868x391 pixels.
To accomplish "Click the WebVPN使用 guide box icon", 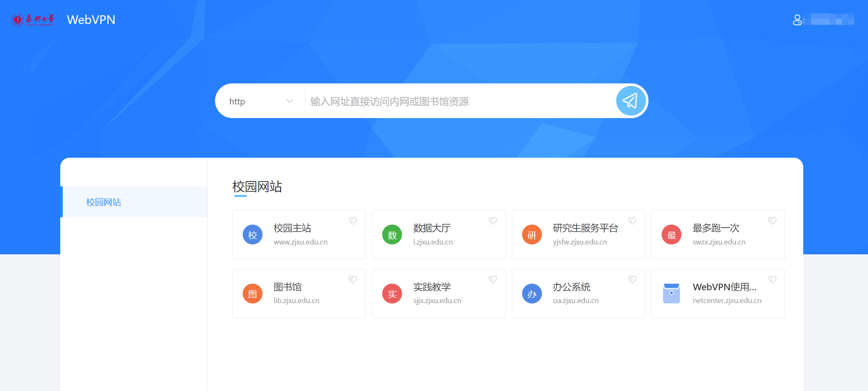I will click(672, 294).
